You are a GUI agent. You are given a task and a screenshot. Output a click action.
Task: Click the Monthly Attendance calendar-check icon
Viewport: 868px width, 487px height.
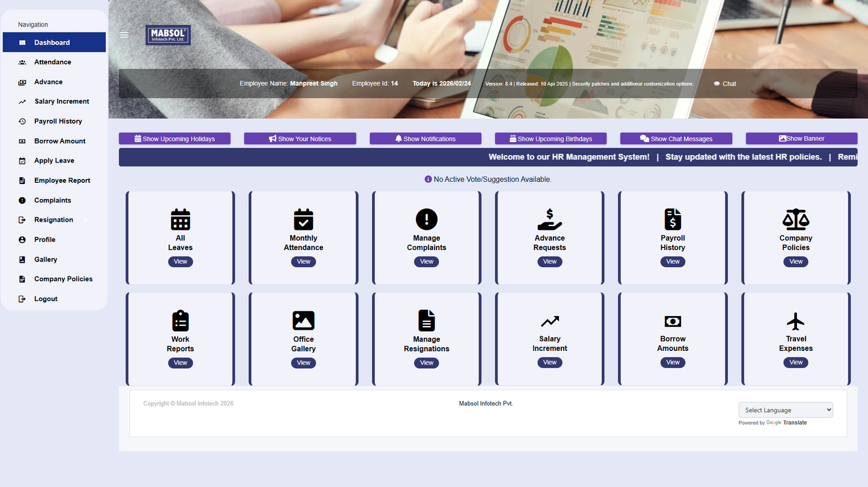pyautogui.click(x=303, y=220)
